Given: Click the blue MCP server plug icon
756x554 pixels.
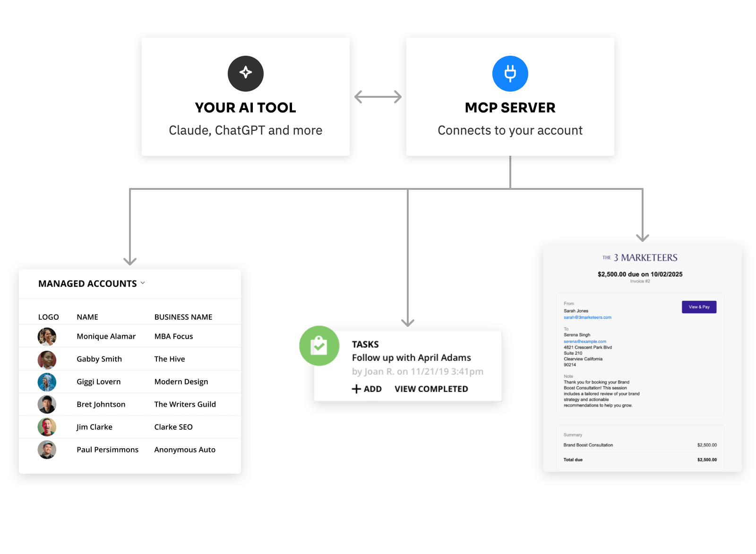Looking at the screenshot, I should 510,74.
